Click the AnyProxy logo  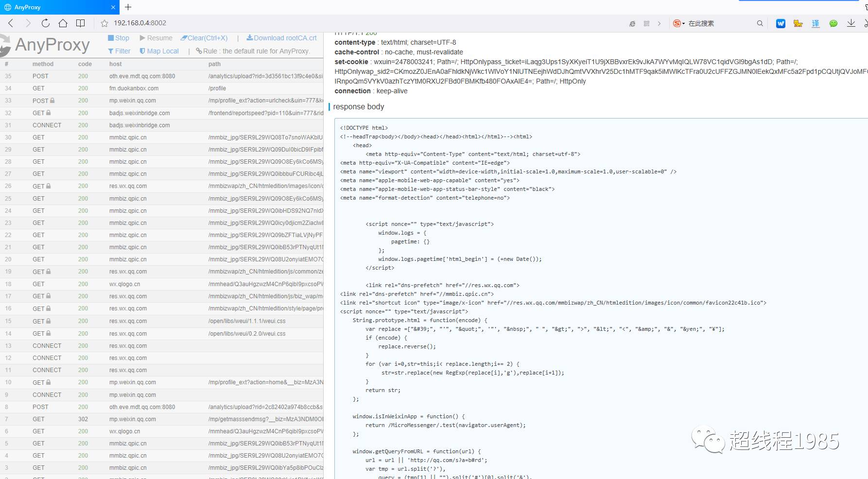[x=45, y=45]
